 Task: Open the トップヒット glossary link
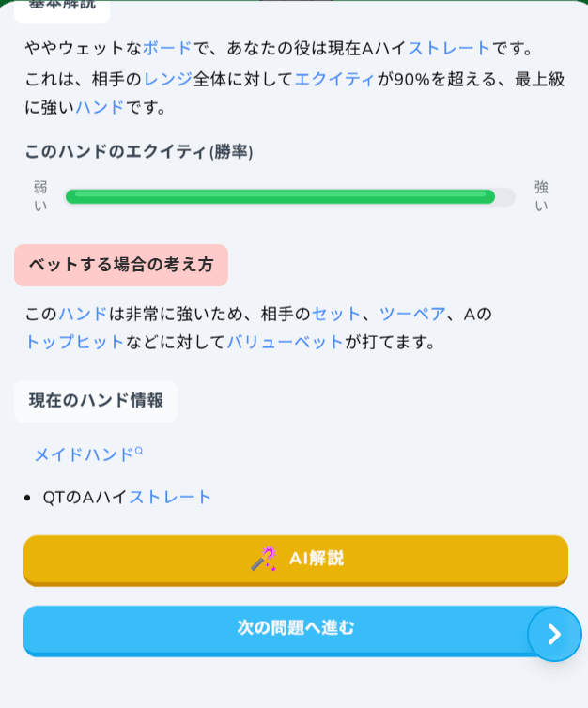click(x=74, y=342)
